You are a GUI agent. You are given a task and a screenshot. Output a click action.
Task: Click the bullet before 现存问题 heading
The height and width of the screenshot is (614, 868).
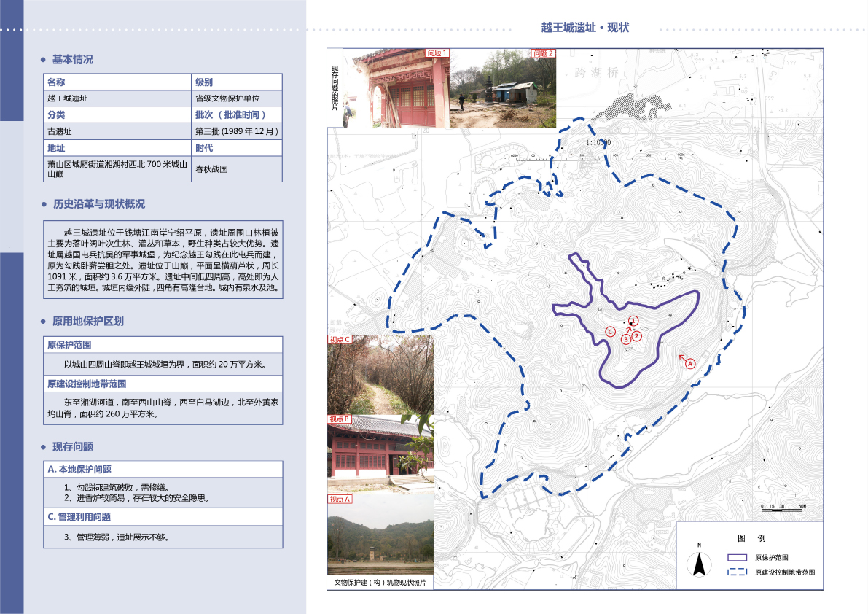pos(44,447)
